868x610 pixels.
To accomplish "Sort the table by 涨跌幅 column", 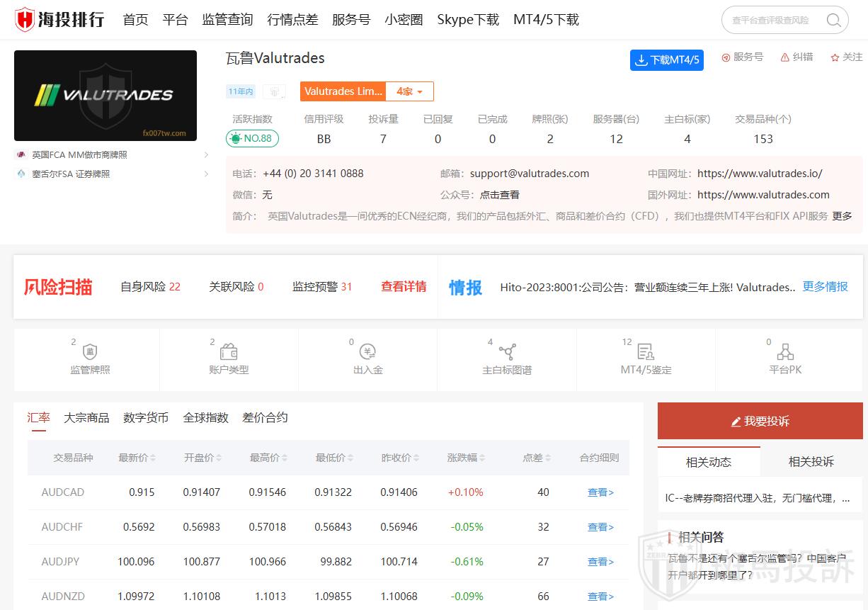I will tap(466, 458).
